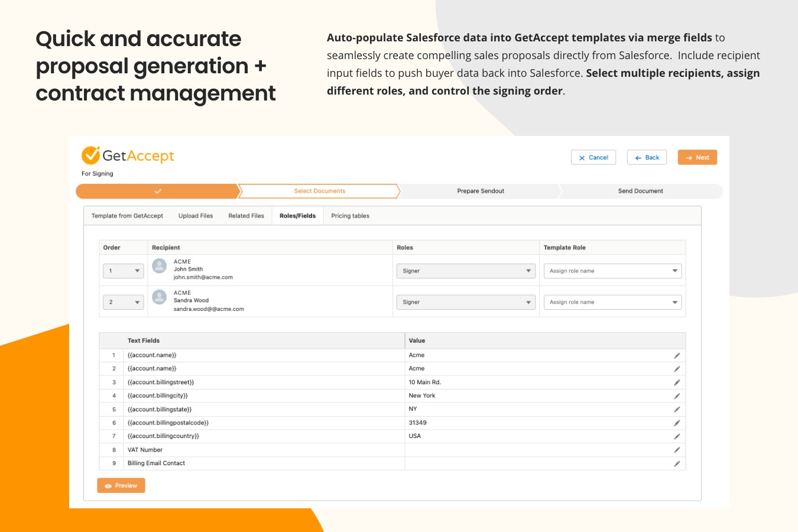Select the Send Document step
Screen dimensions: 798x532
click(641, 191)
